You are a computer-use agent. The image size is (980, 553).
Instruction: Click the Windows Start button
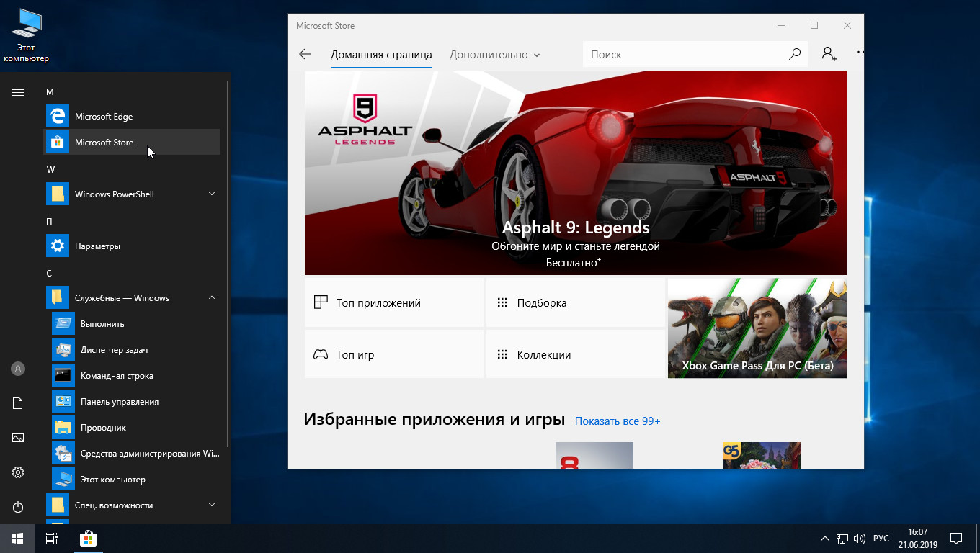tap(17, 539)
